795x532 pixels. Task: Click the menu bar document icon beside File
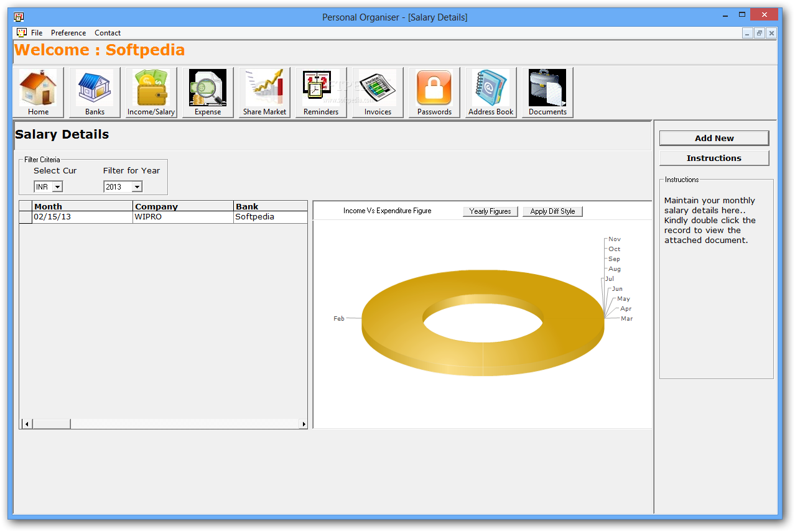tap(22, 32)
